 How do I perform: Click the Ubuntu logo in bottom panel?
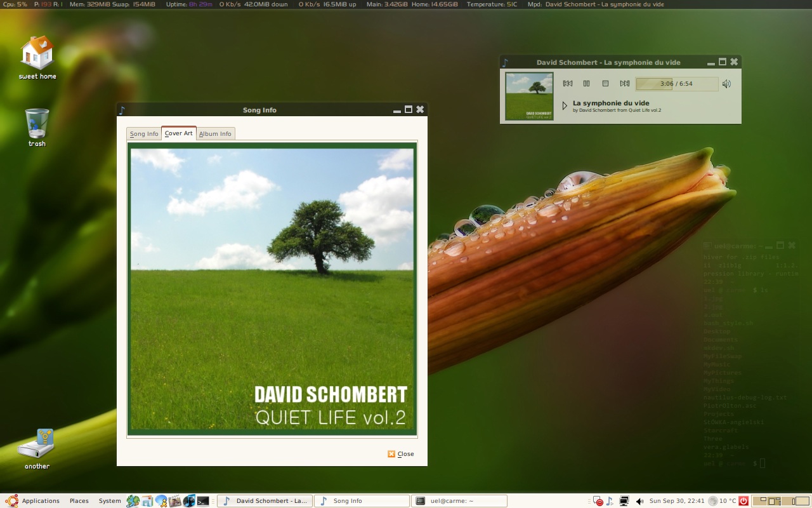pos(11,501)
